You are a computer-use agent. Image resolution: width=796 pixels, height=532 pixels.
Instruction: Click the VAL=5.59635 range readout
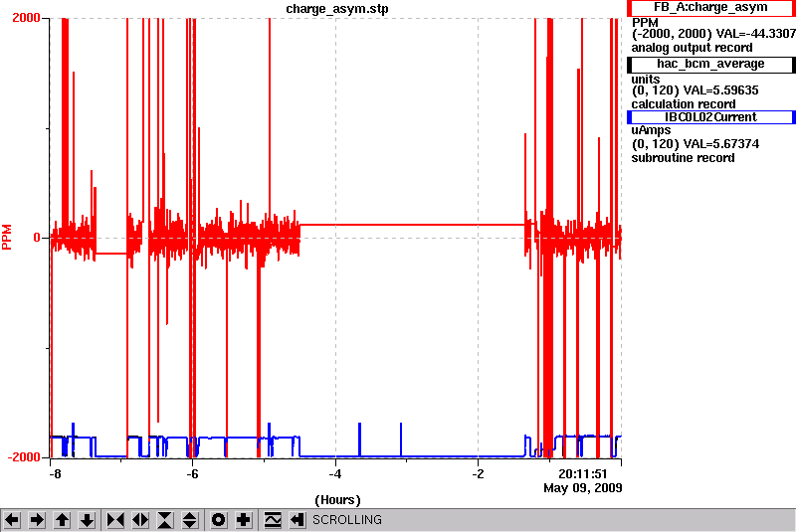tap(695, 90)
